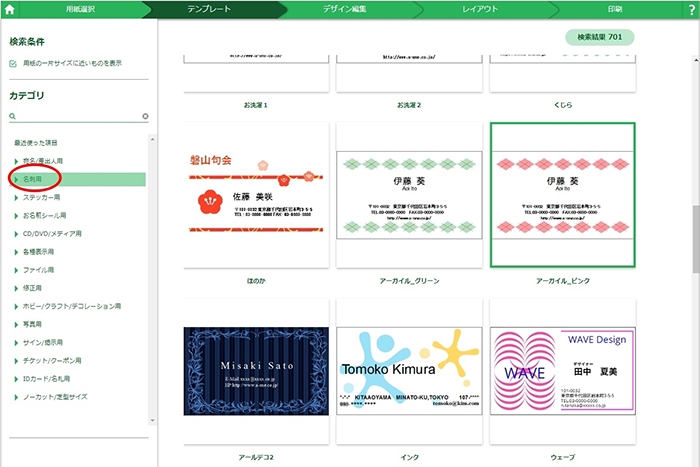The image size is (700, 467).
Task: Switch to the デザイン編集 step
Action: tap(345, 9)
